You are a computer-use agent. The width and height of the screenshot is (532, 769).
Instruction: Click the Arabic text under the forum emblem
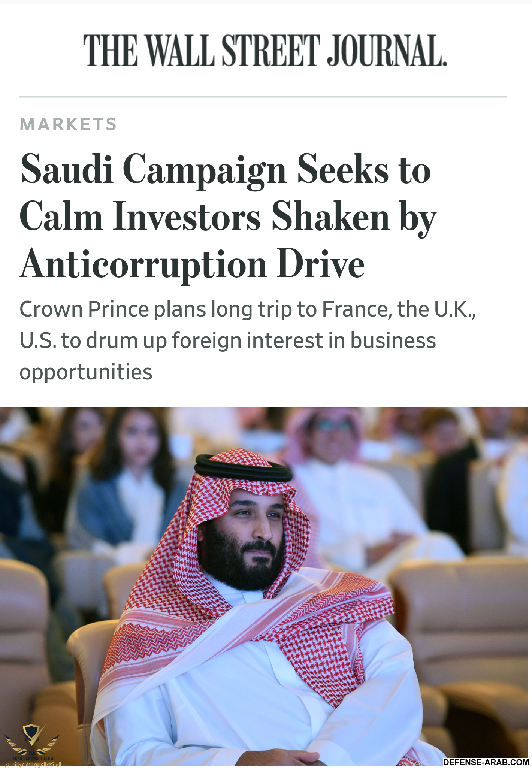(x=33, y=764)
